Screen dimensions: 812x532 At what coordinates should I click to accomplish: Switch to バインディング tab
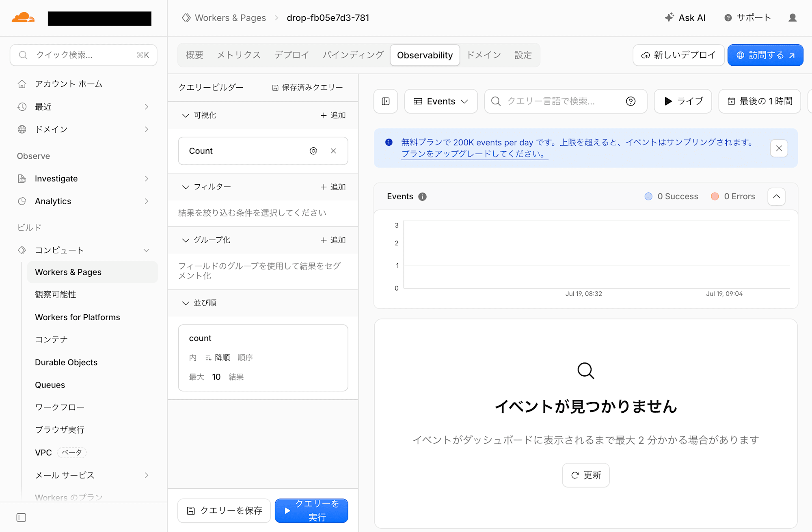pos(353,55)
